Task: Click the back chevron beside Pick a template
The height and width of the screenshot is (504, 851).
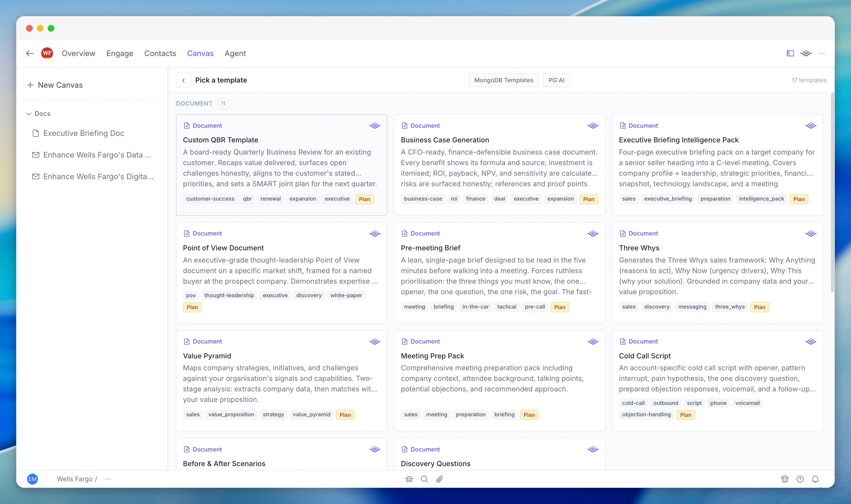Action: 183,80
